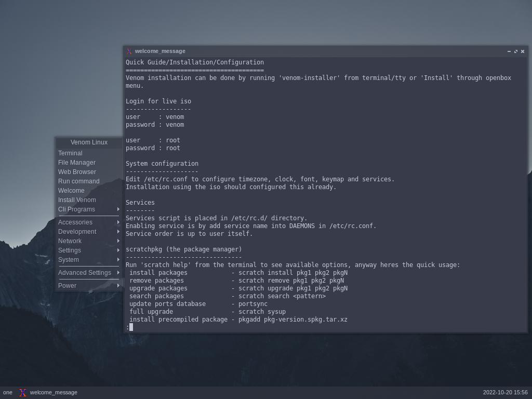Open Terminal from the Venom Linux menu
This screenshot has height=399, width=532.
tap(88, 153)
